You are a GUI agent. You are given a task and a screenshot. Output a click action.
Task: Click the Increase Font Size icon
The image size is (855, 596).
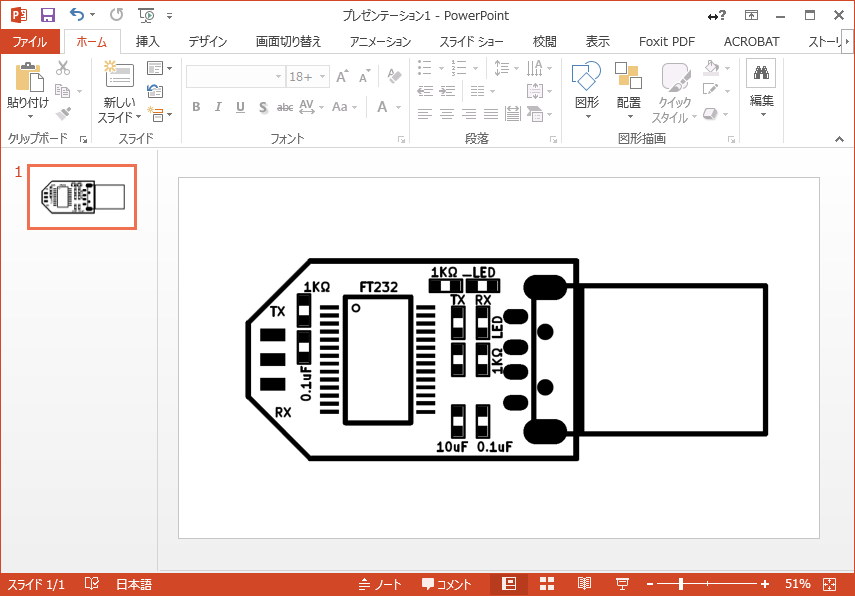pos(342,76)
